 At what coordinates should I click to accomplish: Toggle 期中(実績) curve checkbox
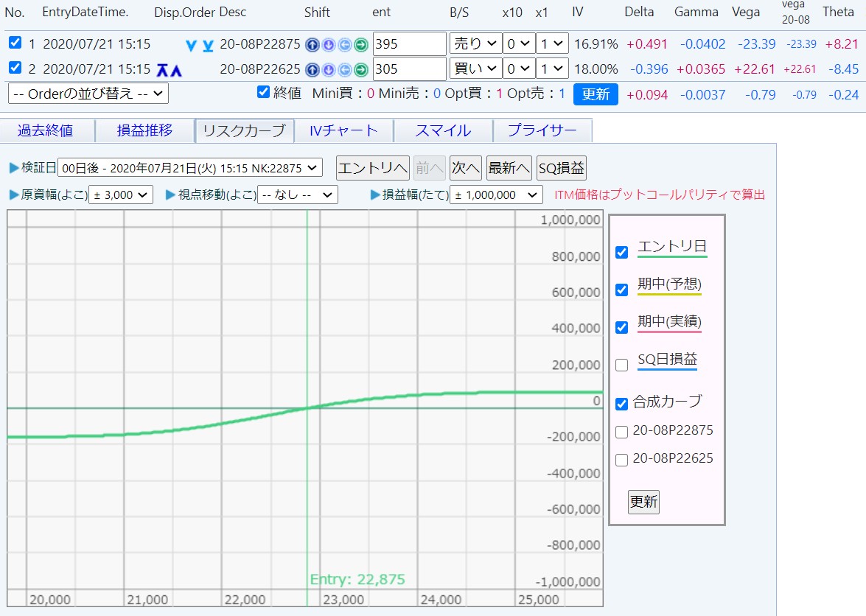click(622, 327)
